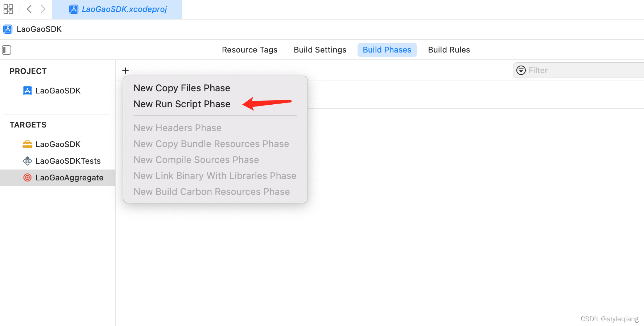This screenshot has width=644, height=326.
Task: Select the Build Phases tab
Action: click(x=387, y=50)
